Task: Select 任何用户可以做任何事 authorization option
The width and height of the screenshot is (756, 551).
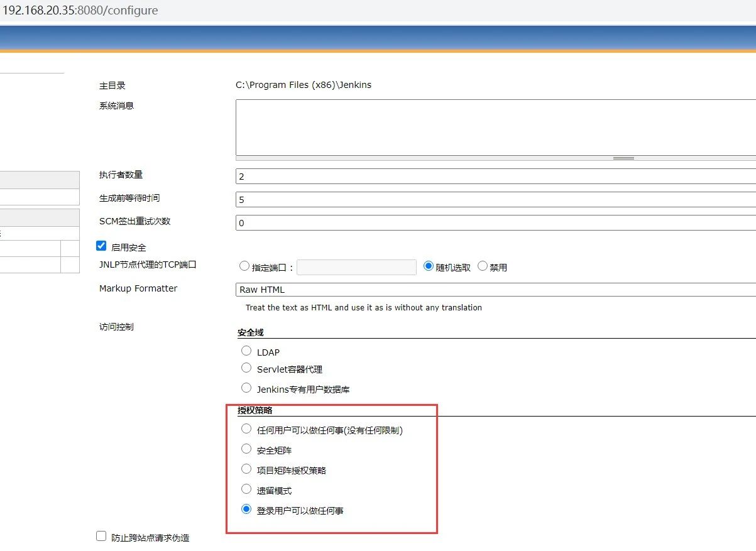Action: coord(246,429)
